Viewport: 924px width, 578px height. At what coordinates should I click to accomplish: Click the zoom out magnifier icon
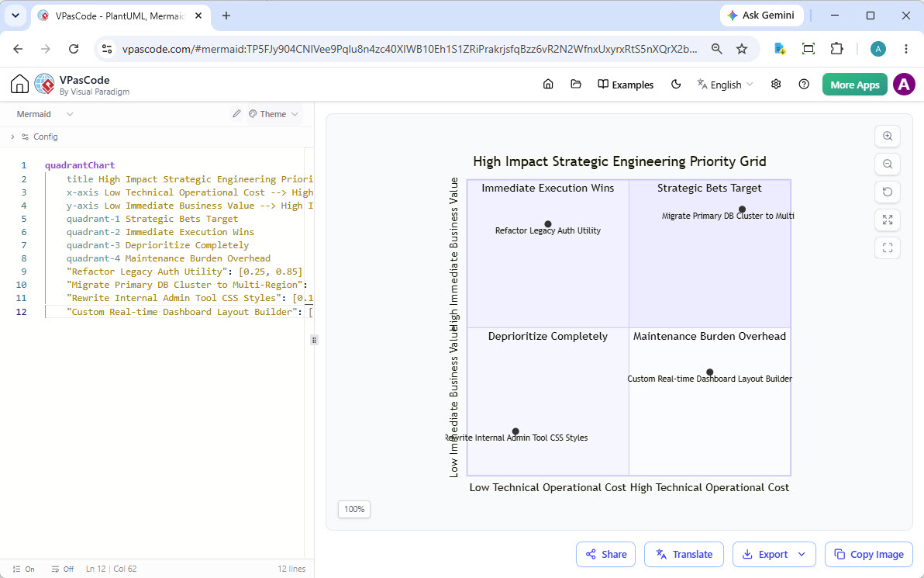point(888,164)
